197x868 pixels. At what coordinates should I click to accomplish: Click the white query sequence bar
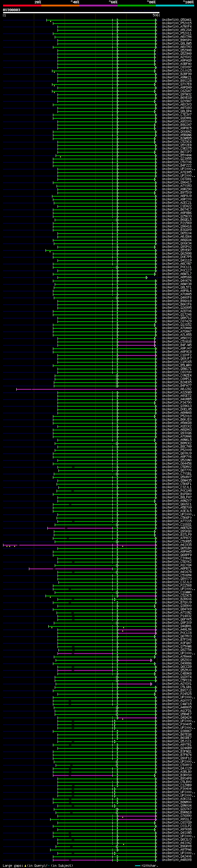click(81, 13)
